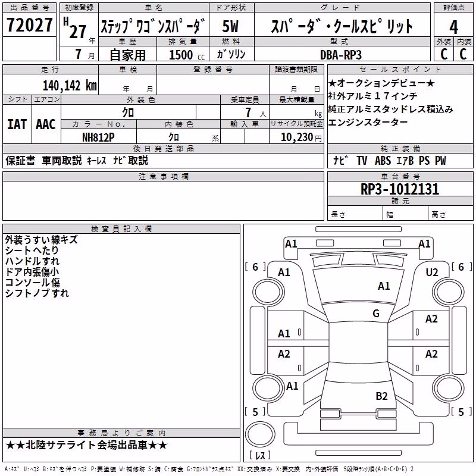Select chassis number RP3-1012131
Screen dimensions: 476x476
[x=400, y=189]
